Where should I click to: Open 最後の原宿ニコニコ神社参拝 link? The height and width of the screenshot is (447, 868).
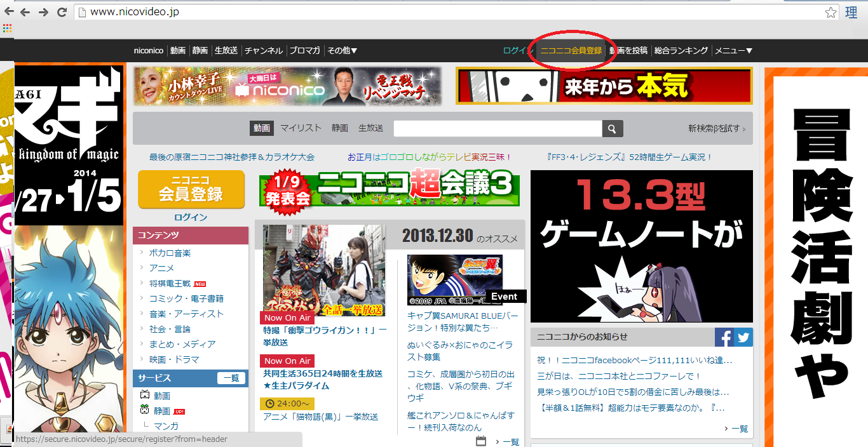[x=232, y=157]
